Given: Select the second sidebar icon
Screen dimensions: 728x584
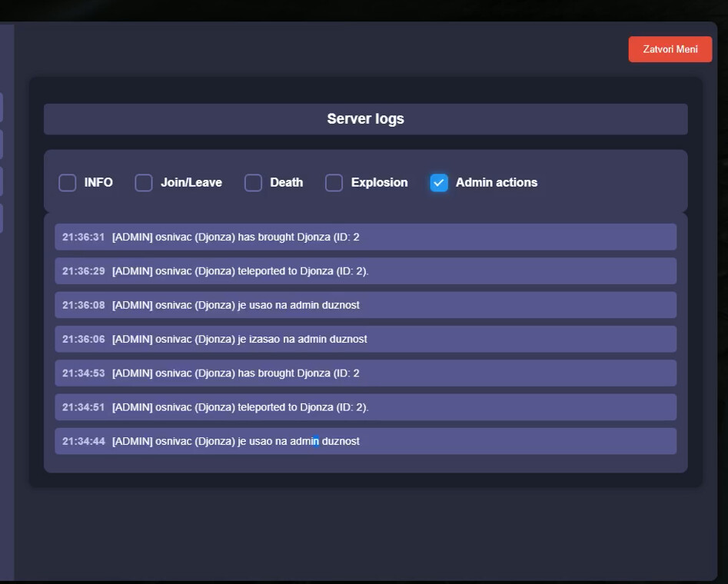Looking at the screenshot, I should coord(3,144).
